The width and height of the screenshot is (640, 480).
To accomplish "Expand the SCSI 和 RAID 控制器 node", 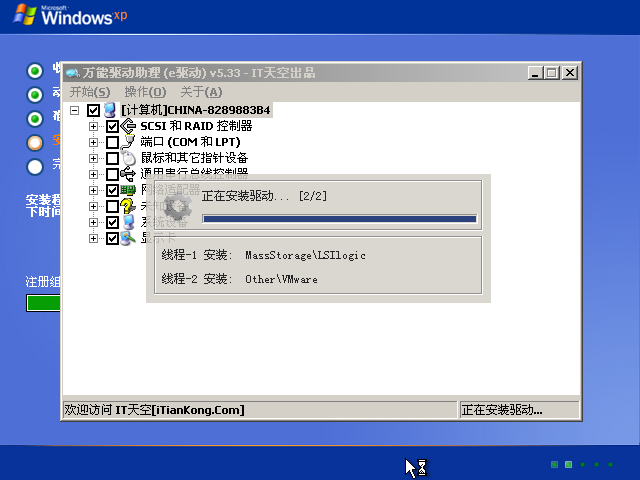I will pos(93,126).
